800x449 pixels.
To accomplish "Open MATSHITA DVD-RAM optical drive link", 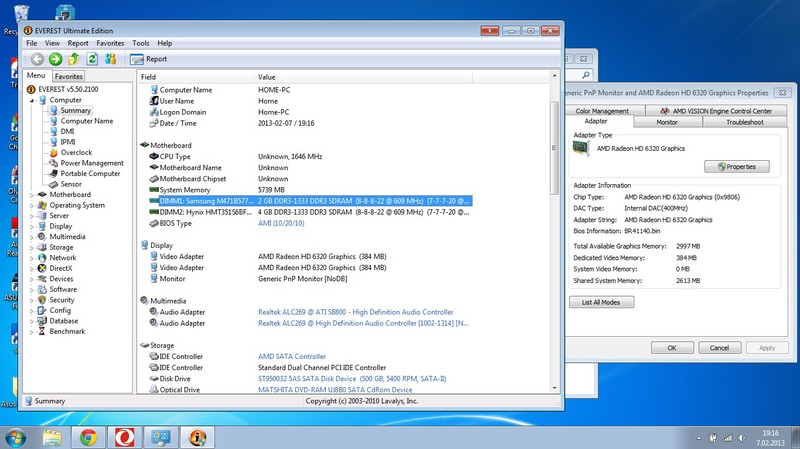I will (335, 390).
